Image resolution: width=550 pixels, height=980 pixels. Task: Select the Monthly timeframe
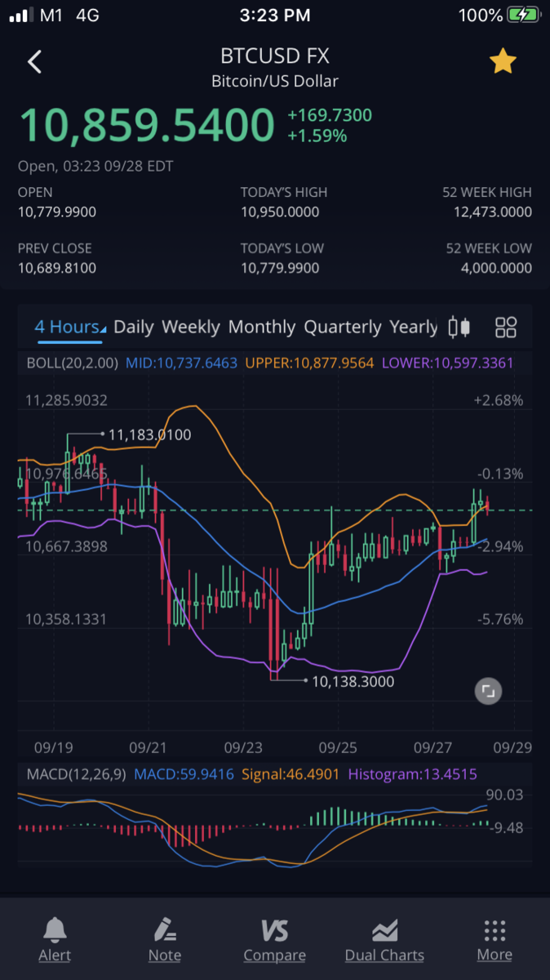(x=262, y=327)
